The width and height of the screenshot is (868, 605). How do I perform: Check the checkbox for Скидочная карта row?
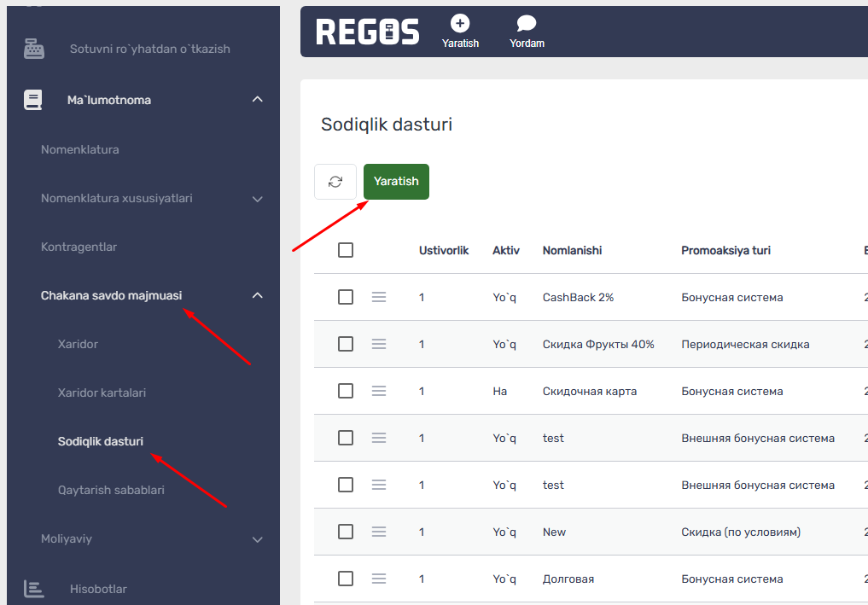click(x=346, y=391)
